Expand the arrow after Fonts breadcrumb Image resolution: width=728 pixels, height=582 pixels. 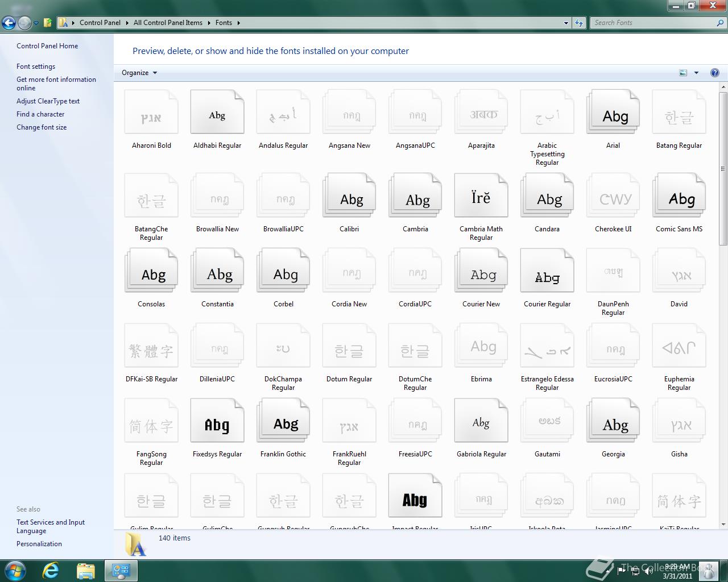point(238,23)
